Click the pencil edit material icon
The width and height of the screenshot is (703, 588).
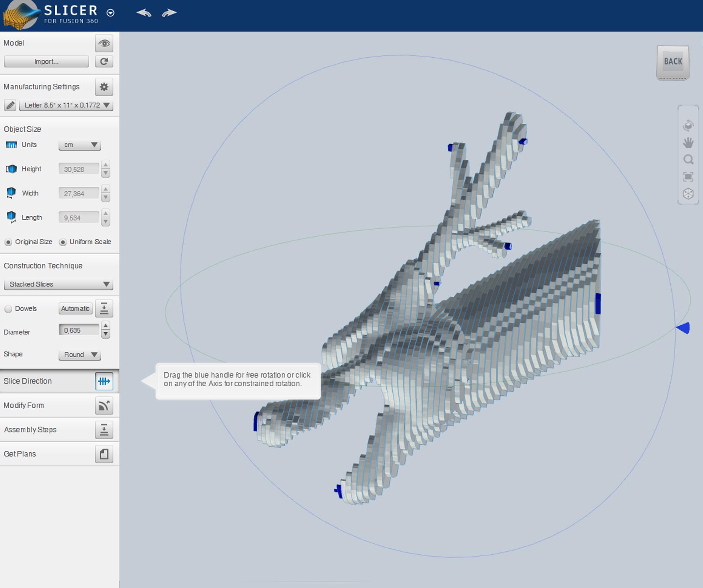(x=10, y=105)
